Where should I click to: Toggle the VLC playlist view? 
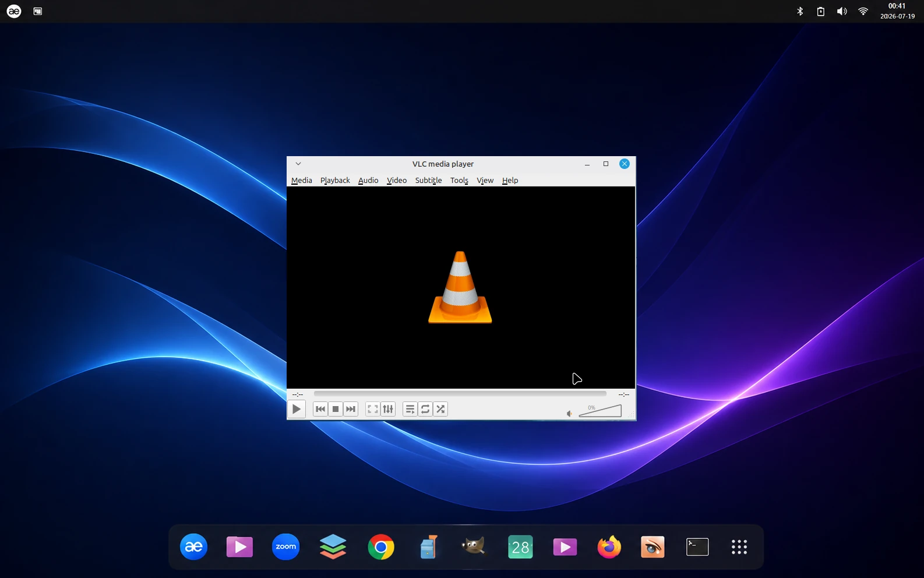coord(410,409)
